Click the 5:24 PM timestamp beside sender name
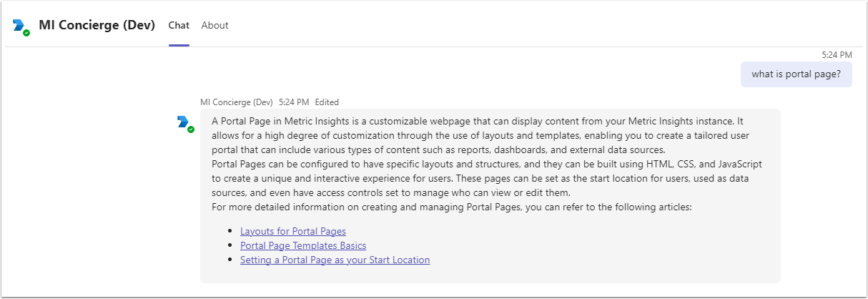The height and width of the screenshot is (299, 868). pyautogui.click(x=293, y=102)
